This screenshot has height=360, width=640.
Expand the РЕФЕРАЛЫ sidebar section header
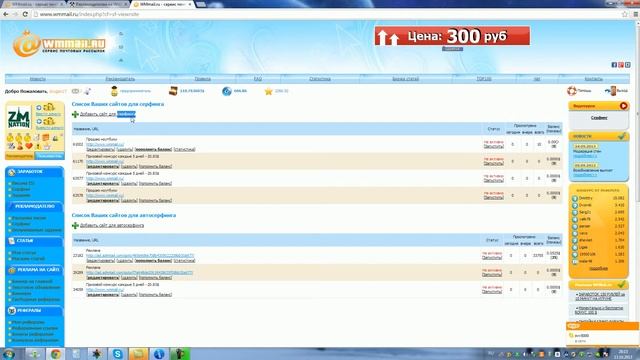[34, 311]
